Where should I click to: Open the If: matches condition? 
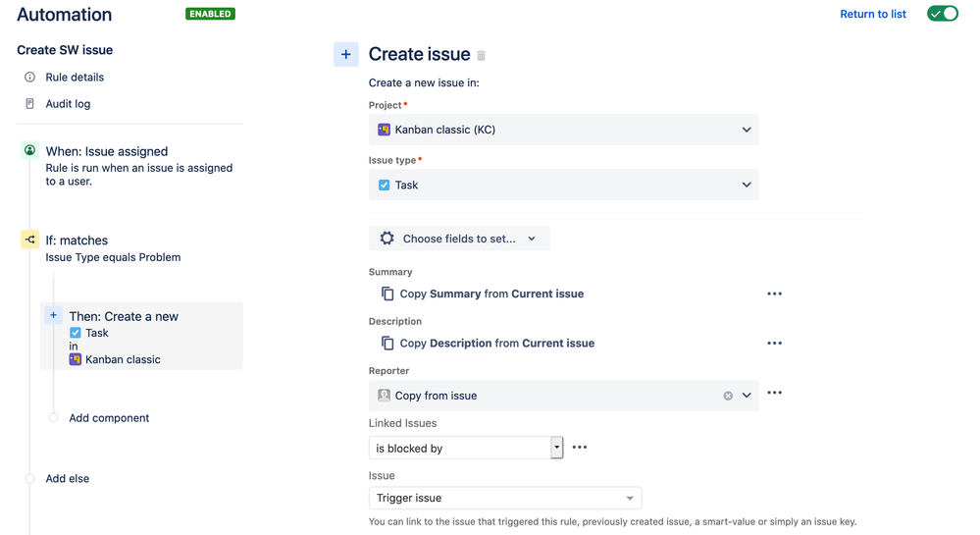click(x=77, y=241)
